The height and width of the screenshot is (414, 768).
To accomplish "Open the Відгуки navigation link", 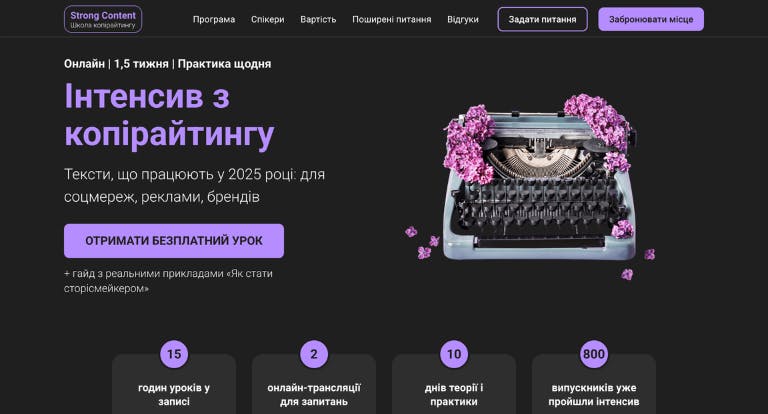I will (x=462, y=20).
